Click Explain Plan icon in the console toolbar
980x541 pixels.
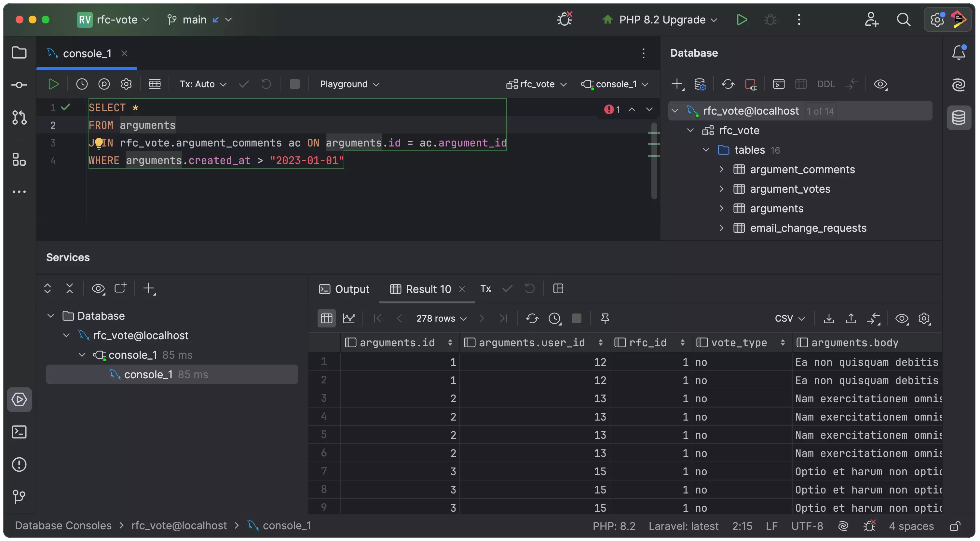104,84
